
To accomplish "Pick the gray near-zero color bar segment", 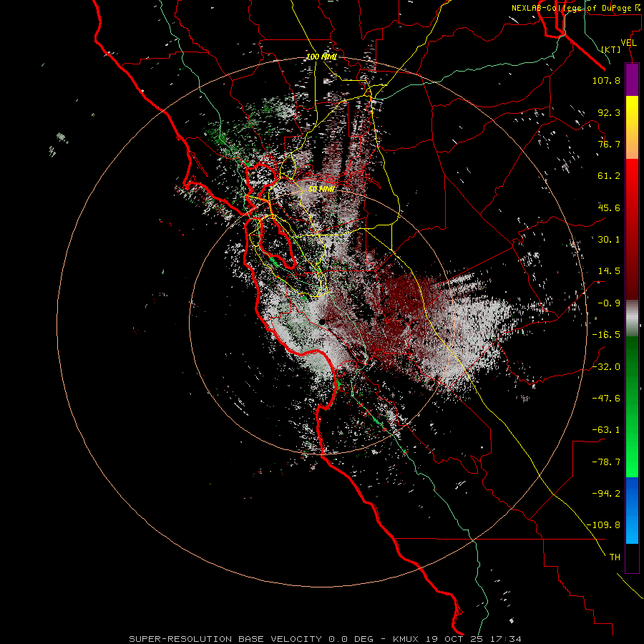I will coord(632,318).
